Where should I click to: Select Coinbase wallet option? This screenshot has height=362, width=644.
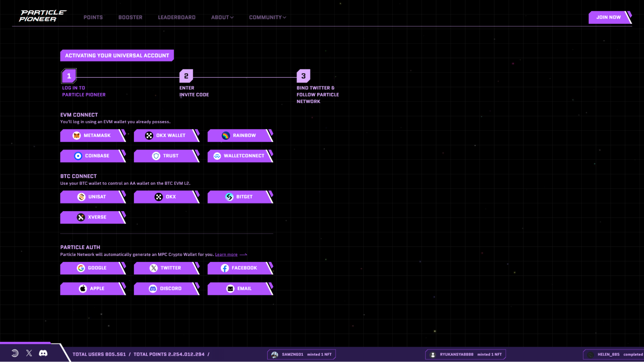point(92,156)
